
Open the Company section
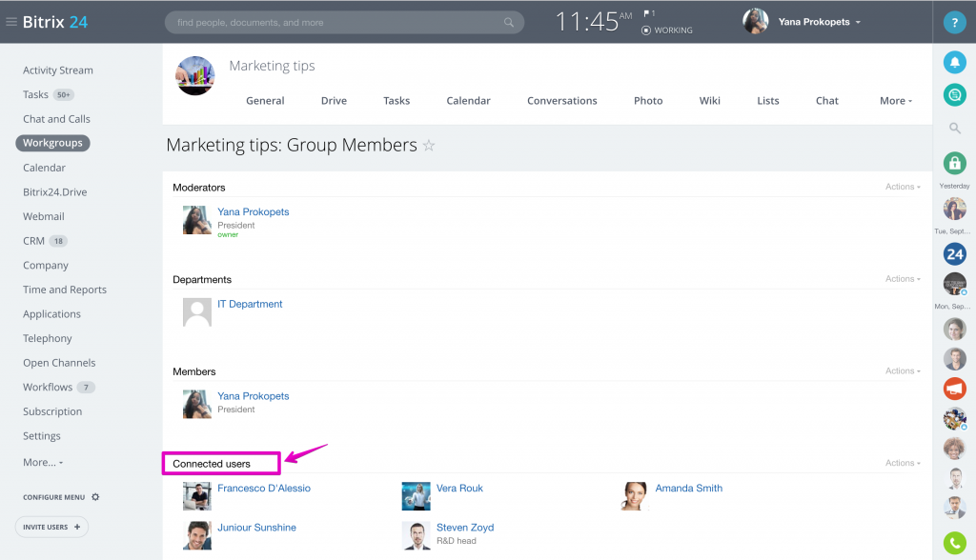(x=46, y=265)
